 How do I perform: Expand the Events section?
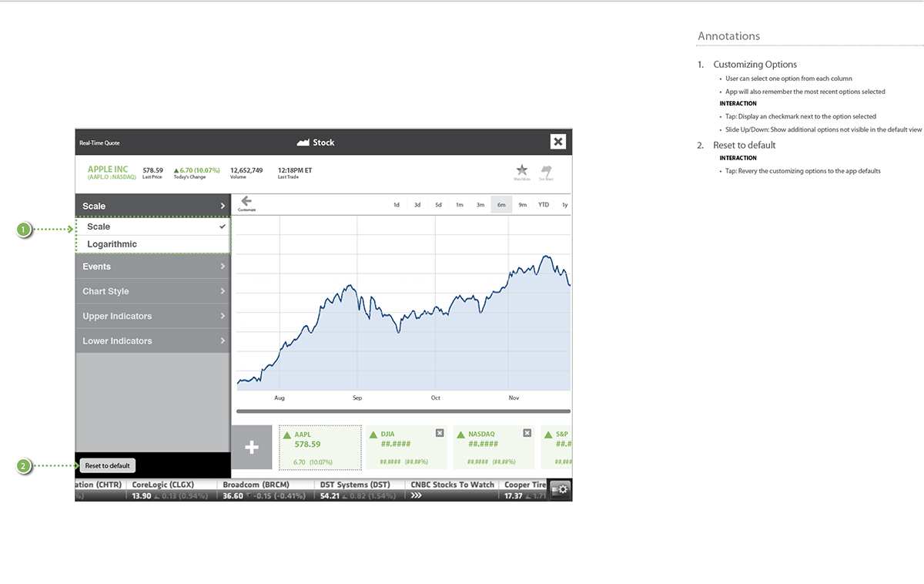pos(152,267)
